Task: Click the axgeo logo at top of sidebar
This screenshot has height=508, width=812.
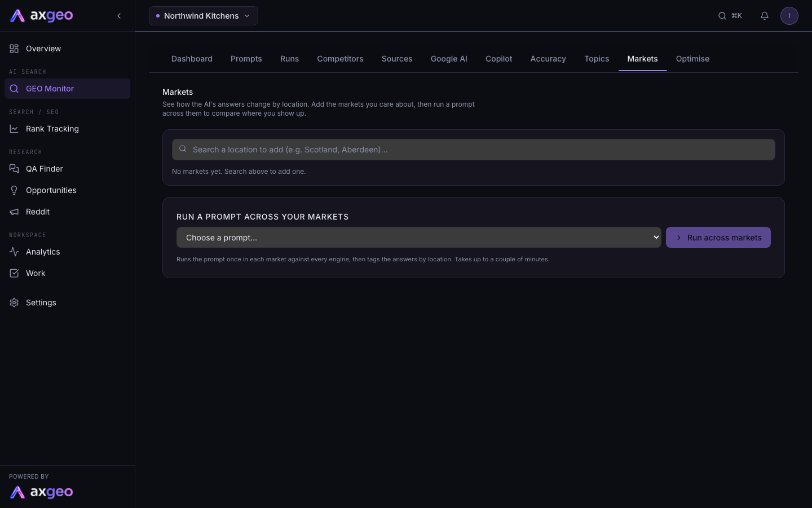Action: 42,16
